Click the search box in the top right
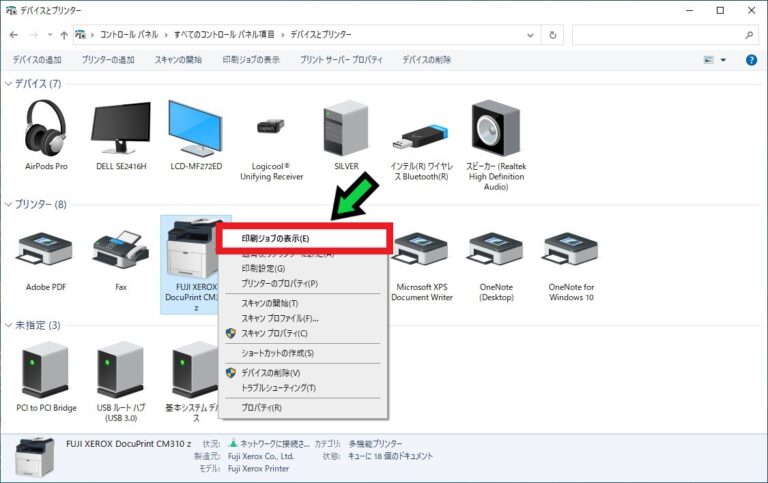Image resolution: width=768 pixels, height=483 pixels. [660, 35]
